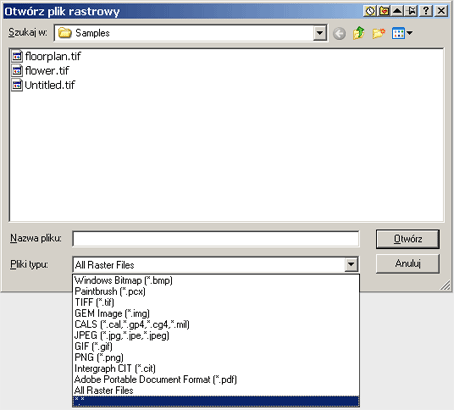Choose JPEG (*.jpg,*.jpe,*.jpeg) file type
Image resolution: width=454 pixels, height=410 pixels.
tap(122, 335)
